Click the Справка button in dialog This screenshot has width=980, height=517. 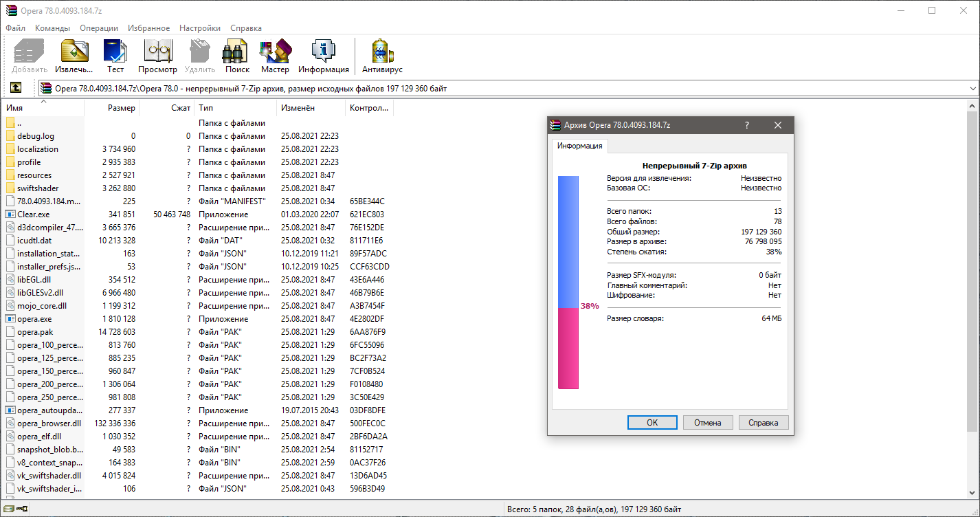764,423
